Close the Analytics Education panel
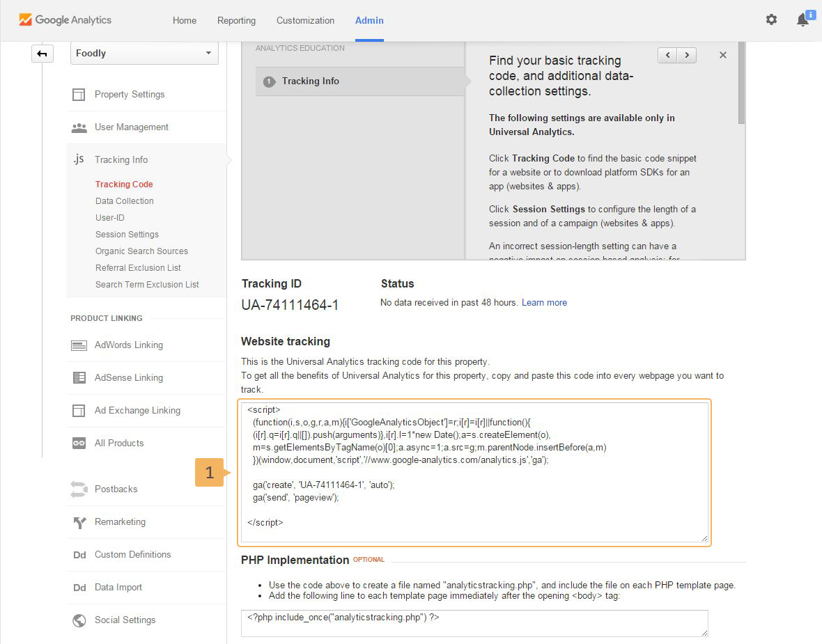The height and width of the screenshot is (644, 822). (723, 55)
